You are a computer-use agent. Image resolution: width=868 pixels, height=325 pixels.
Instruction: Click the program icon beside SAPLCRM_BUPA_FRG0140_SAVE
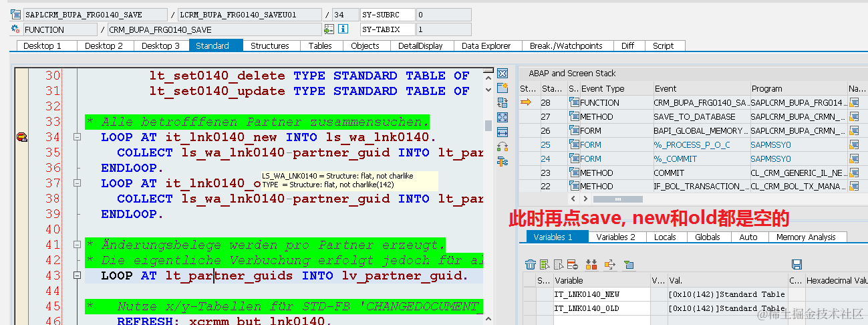tap(16, 14)
